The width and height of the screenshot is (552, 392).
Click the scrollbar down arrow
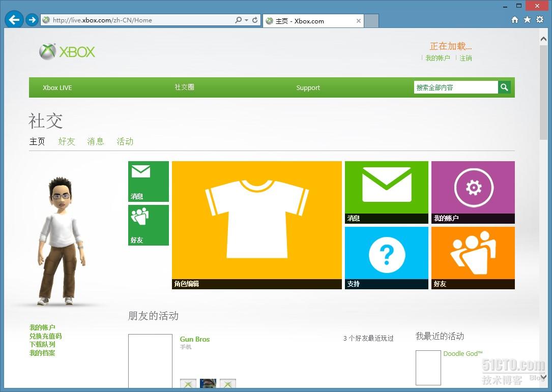click(x=543, y=377)
